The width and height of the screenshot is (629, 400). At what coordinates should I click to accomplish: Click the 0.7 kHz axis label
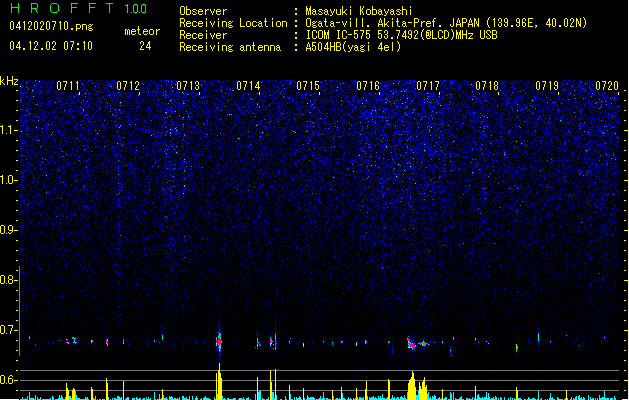coord(9,330)
